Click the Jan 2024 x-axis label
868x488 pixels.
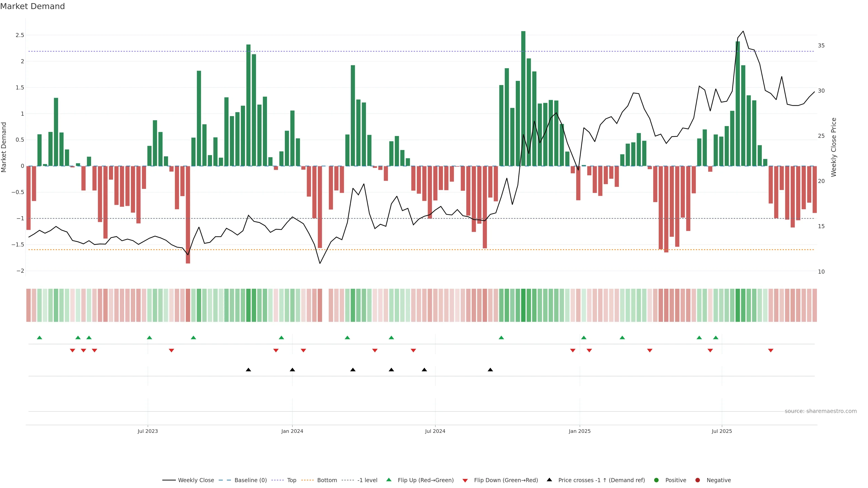(292, 431)
